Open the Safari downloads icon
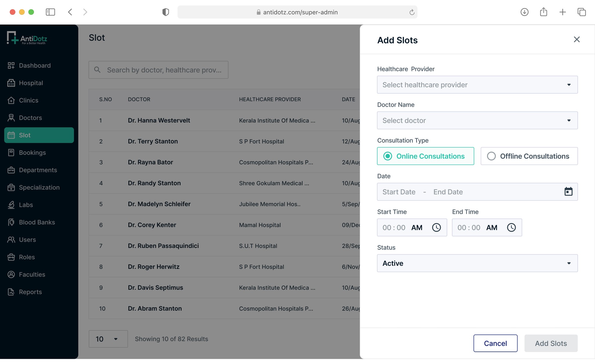The image size is (595, 364). [524, 12]
